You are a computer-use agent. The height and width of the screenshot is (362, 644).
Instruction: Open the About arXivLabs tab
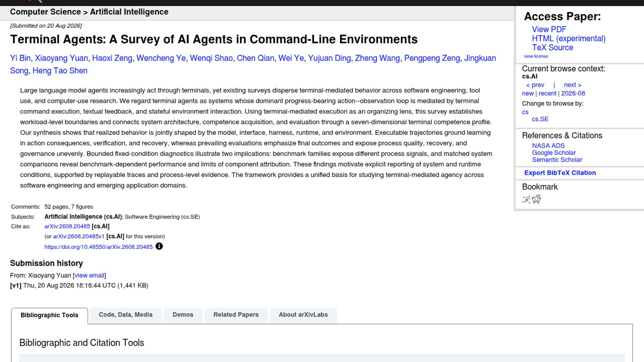303,315
